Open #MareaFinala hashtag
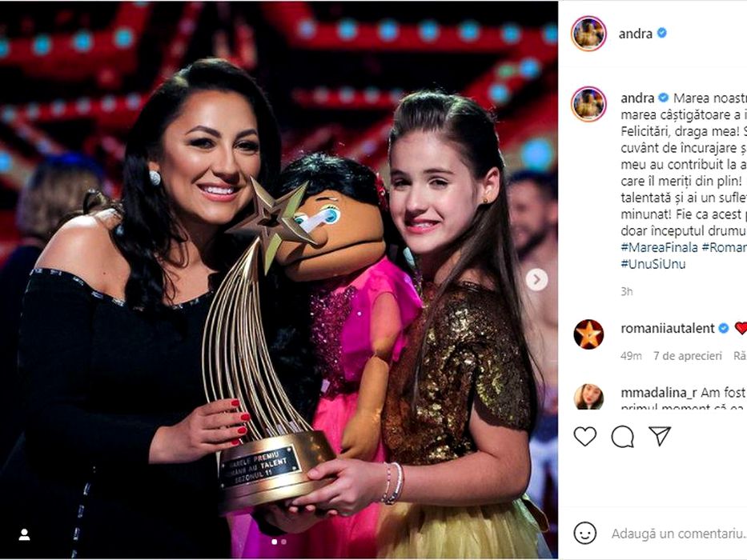 pos(660,247)
